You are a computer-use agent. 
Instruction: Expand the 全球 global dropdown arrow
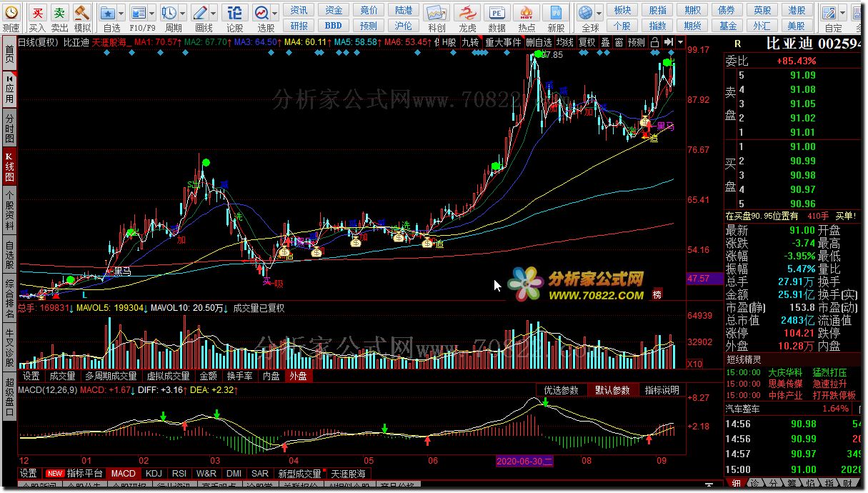(x=599, y=13)
